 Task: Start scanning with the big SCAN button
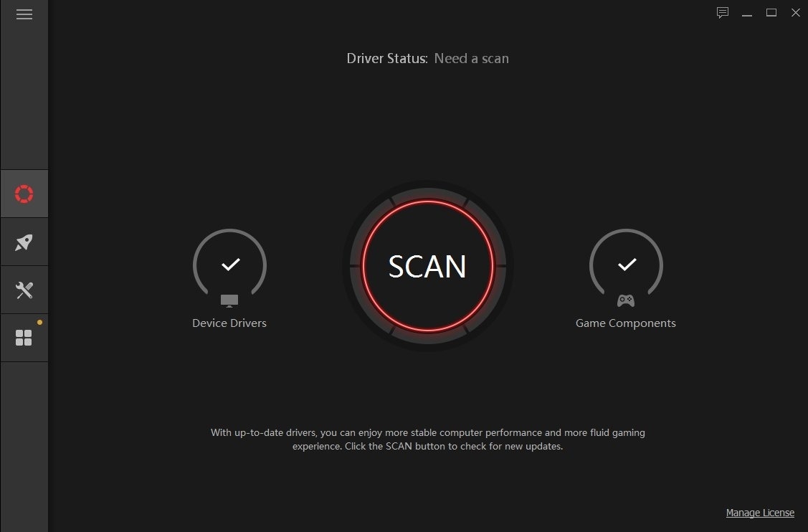(x=427, y=266)
